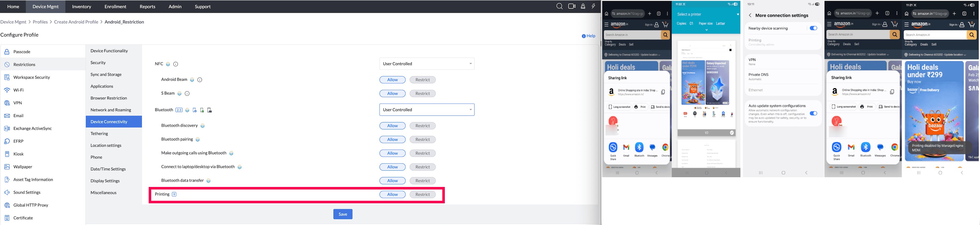Select Device Functionality restriction category

tap(114, 51)
